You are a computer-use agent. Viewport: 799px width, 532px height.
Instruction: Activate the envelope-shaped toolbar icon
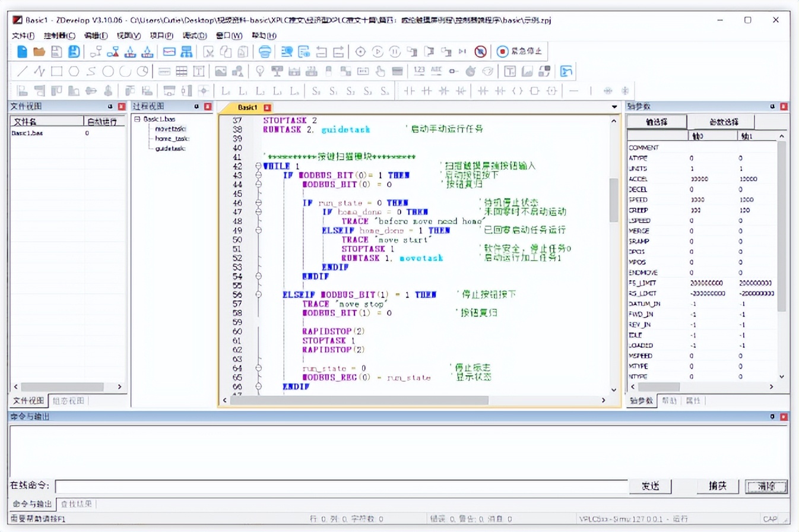click(x=169, y=52)
